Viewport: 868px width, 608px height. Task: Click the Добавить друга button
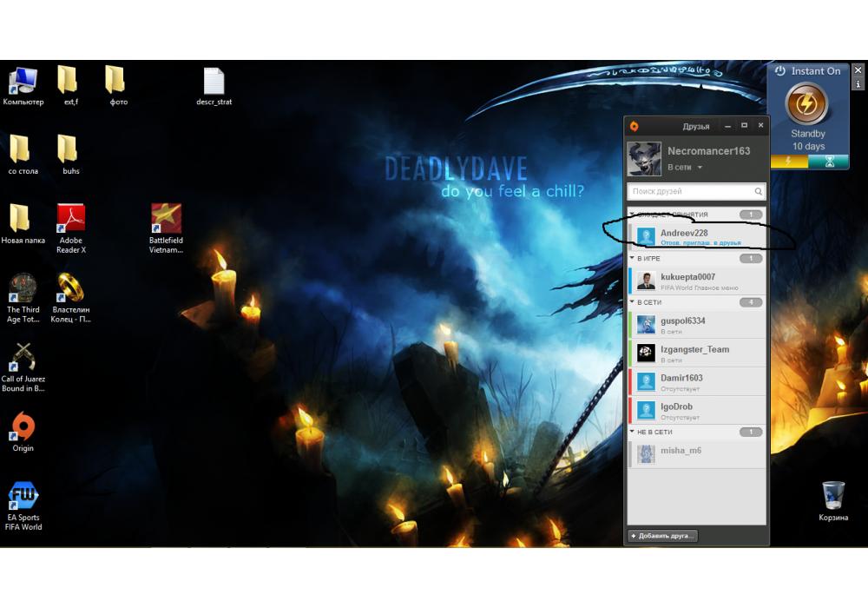[662, 535]
